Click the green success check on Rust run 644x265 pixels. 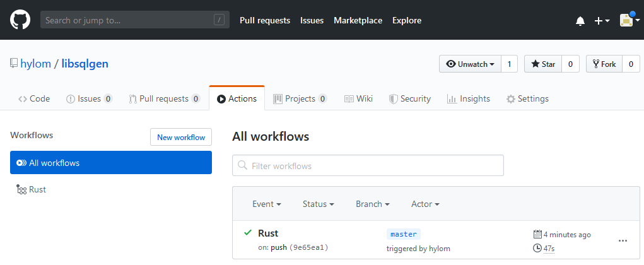(248, 233)
